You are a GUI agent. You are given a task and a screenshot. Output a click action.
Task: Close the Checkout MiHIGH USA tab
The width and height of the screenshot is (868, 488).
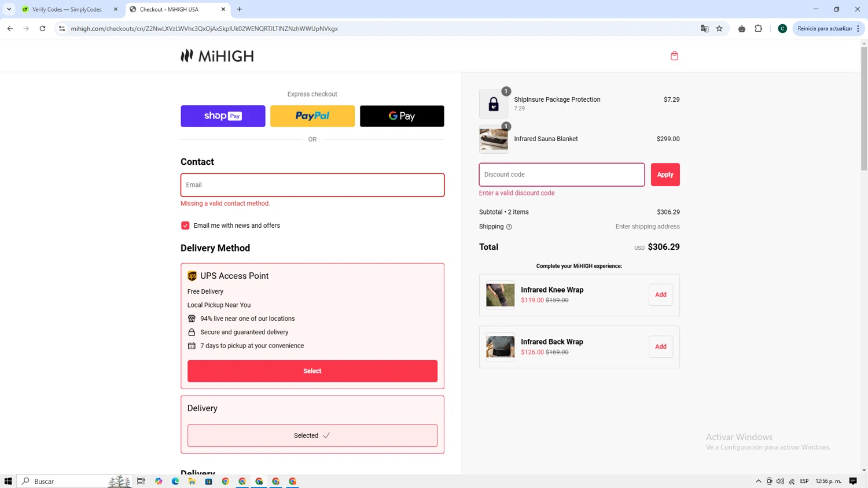point(223,9)
